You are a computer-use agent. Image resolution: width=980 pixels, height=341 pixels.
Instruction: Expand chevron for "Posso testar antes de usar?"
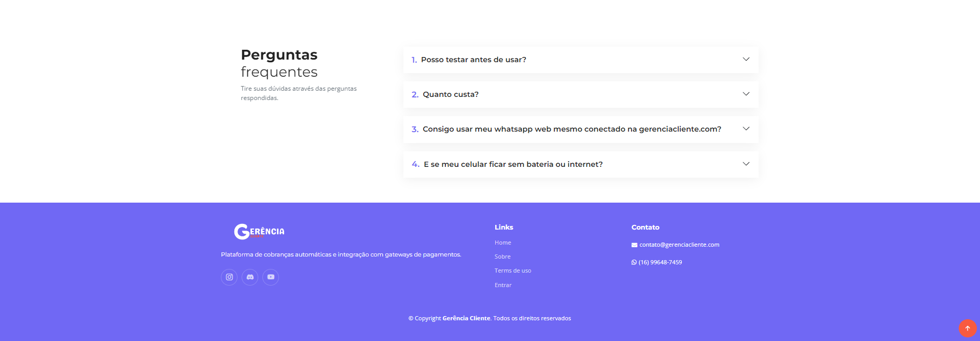(746, 59)
